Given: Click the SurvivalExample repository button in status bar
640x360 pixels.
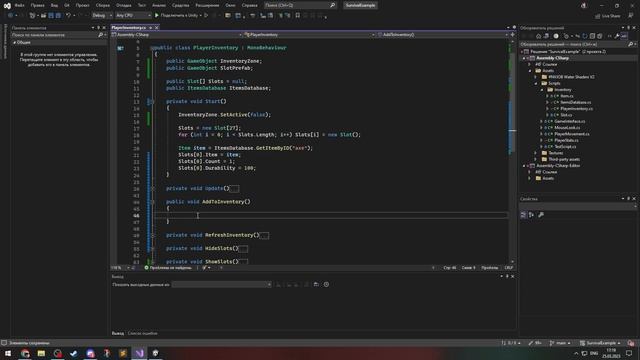Looking at the screenshot, I should [x=600, y=343].
